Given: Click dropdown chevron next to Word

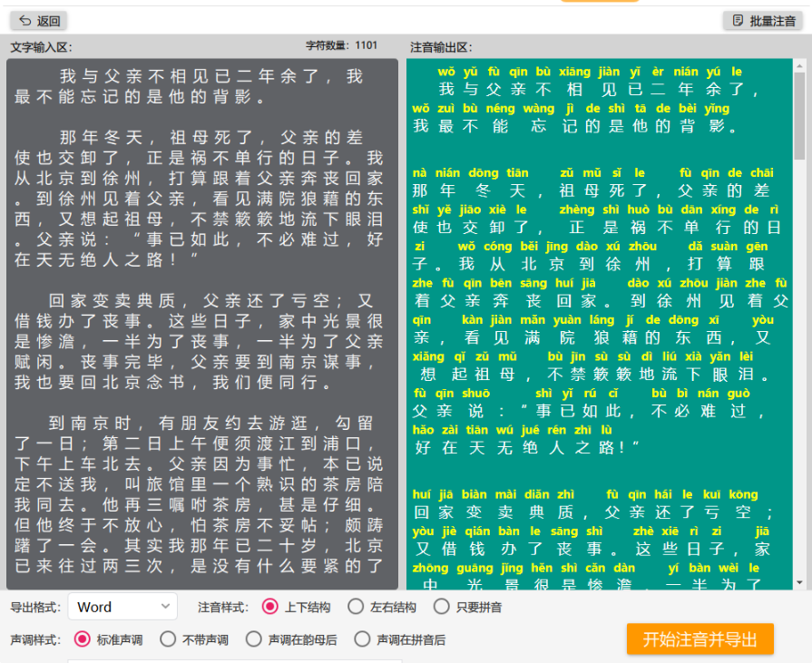Looking at the screenshot, I should (165, 606).
